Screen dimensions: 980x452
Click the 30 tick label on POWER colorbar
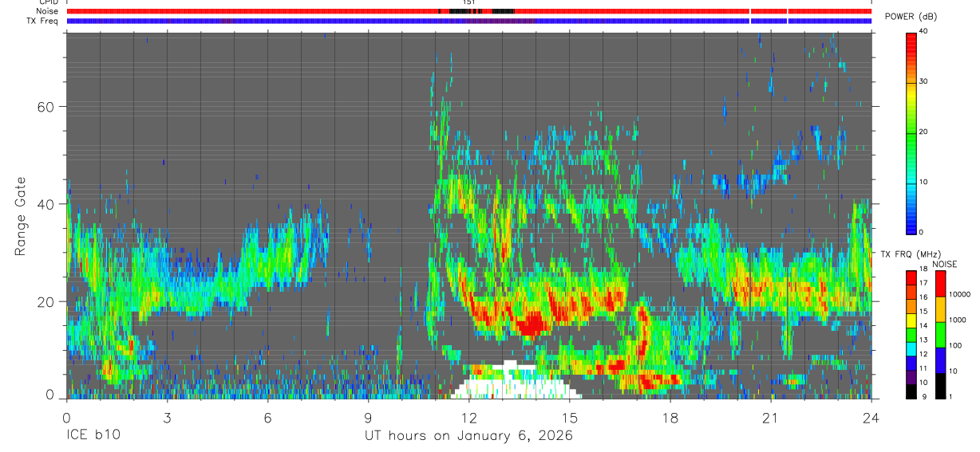[x=923, y=81]
